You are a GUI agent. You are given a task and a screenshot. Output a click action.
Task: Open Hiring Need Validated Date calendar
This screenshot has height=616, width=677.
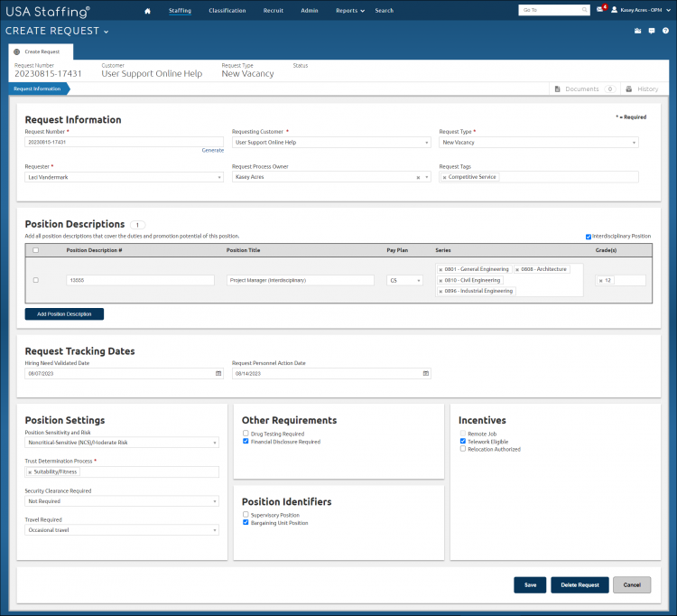coord(218,373)
